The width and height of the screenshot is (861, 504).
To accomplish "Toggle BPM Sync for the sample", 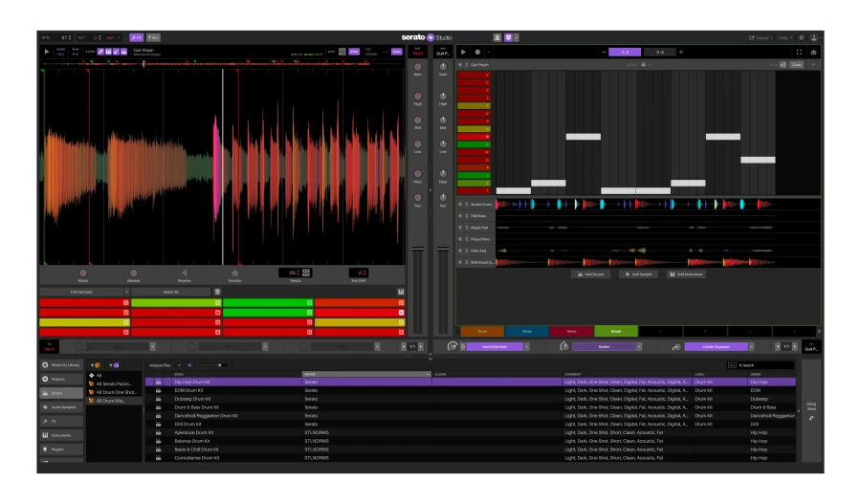I will 354,52.
